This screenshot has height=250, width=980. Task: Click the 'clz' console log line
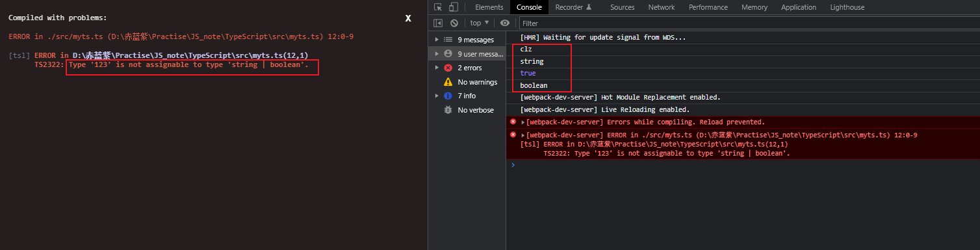coord(526,49)
